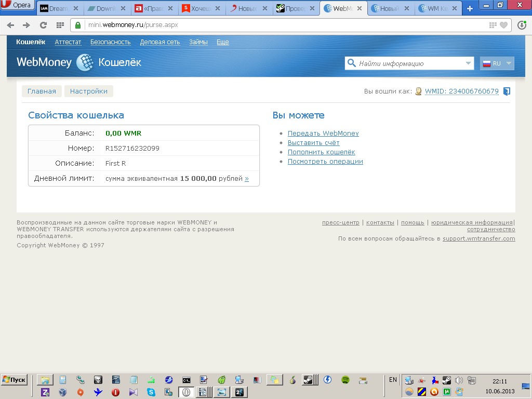Switch to the «Прав browser tab
The image size is (532, 399).
coord(153,8)
